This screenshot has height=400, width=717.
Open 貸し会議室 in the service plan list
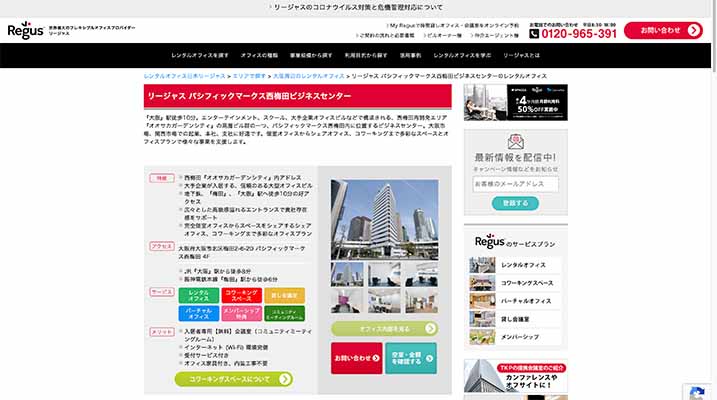515,319
